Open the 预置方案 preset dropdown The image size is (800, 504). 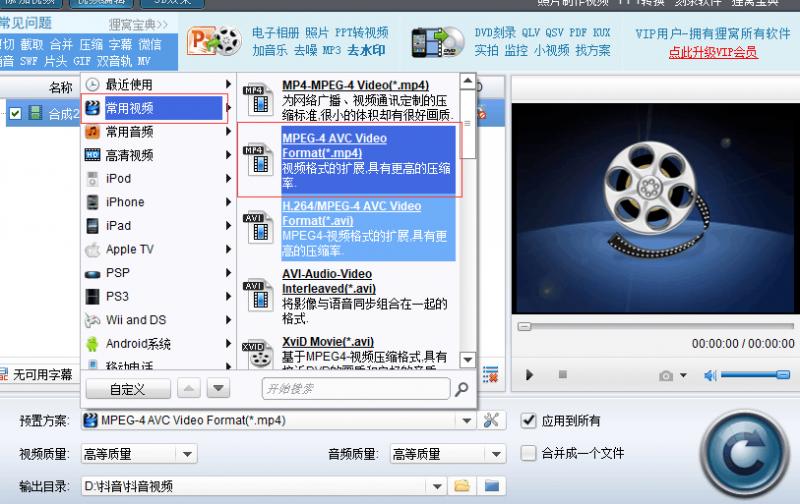click(466, 421)
